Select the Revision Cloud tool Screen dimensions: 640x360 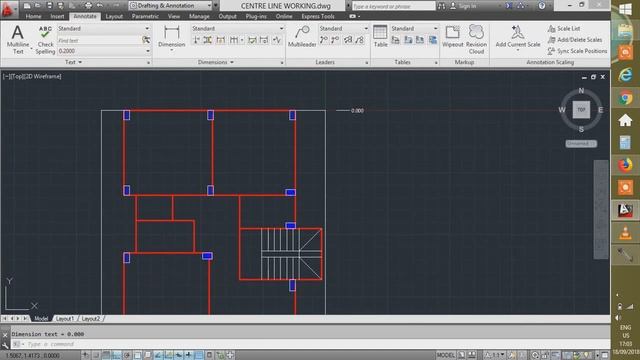476,39
